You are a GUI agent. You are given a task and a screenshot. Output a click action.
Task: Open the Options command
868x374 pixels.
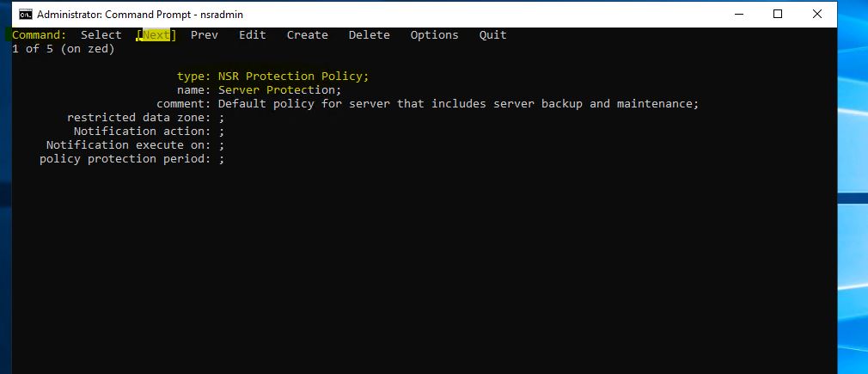pos(434,35)
